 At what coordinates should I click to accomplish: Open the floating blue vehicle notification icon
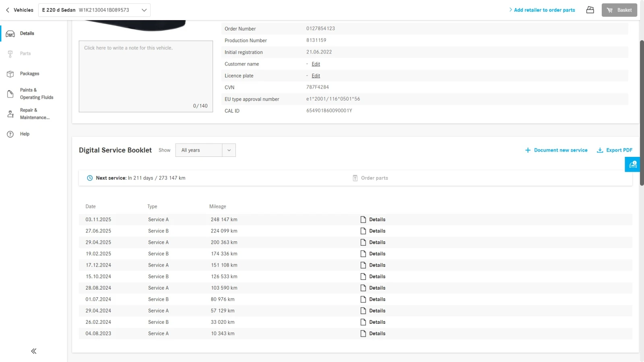(x=632, y=165)
